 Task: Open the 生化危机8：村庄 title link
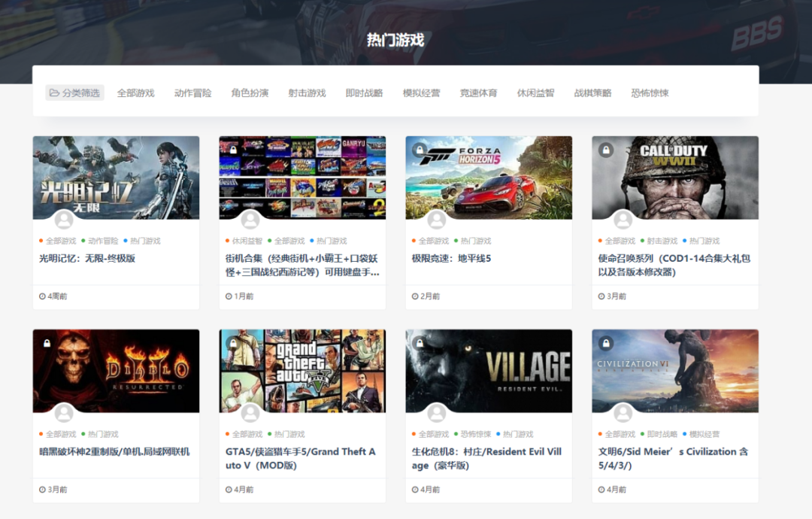pos(486,458)
